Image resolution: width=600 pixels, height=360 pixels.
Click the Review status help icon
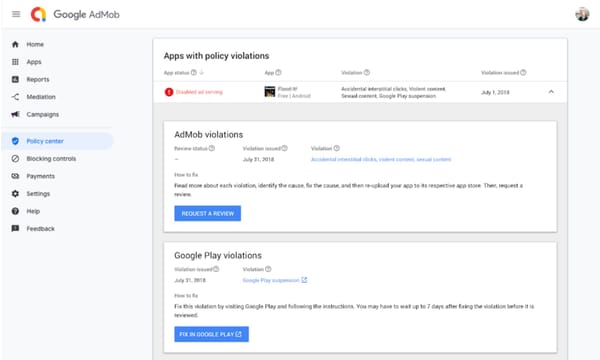pyautogui.click(x=212, y=148)
